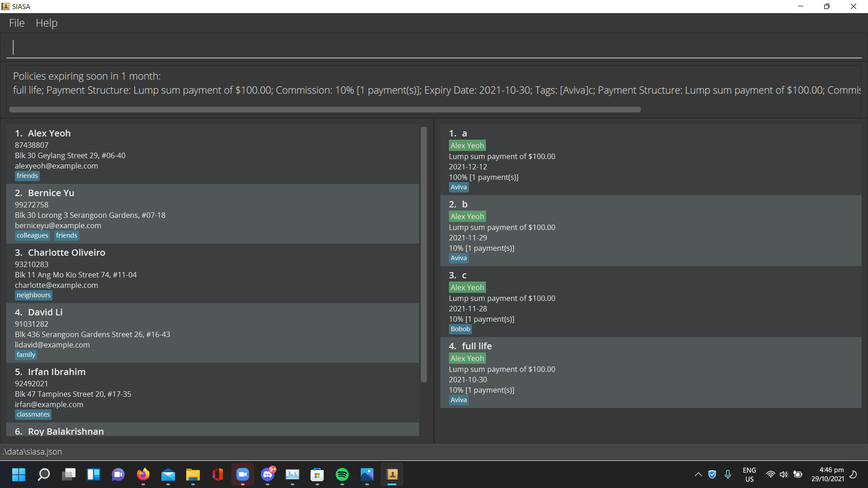Show hidden system tray icons chevron
868x488 pixels.
698,474
